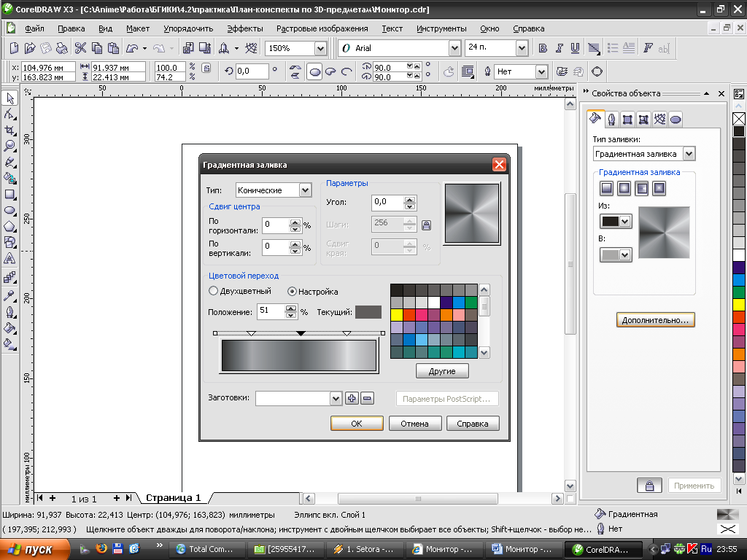The width and height of the screenshot is (747, 560).
Task: Select the Polygon tool in toolbox
Action: pos(10,227)
